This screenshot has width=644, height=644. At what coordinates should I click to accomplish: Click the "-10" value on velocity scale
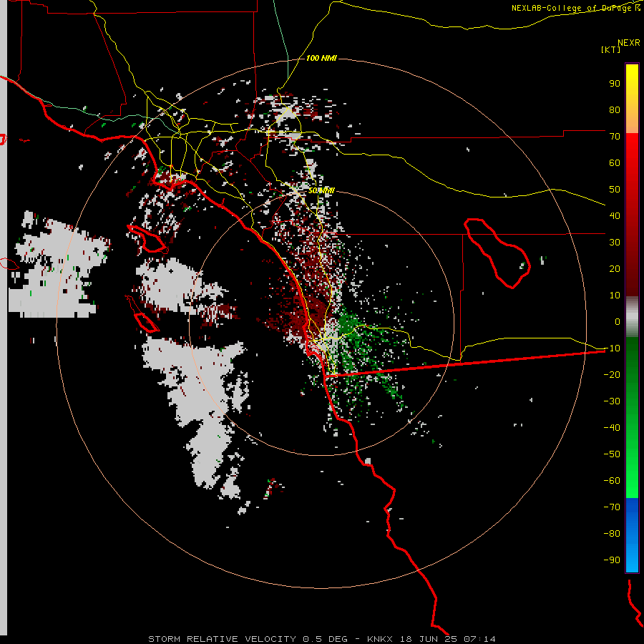tap(612, 348)
